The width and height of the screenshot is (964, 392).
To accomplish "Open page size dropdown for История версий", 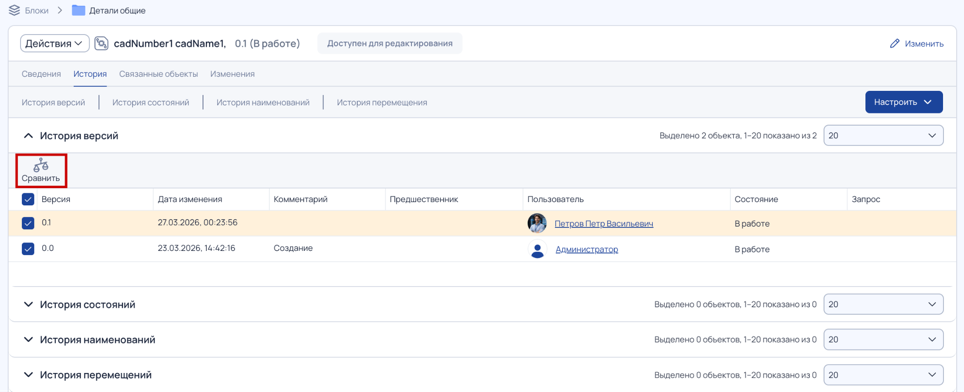I will click(x=883, y=136).
